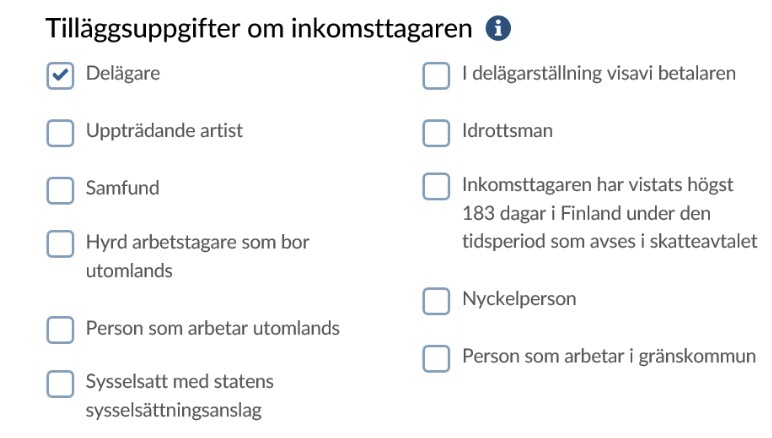Screen dimensions: 772x438
Task: Check the I delägarställning visavi betalaren box
Action: (x=436, y=76)
